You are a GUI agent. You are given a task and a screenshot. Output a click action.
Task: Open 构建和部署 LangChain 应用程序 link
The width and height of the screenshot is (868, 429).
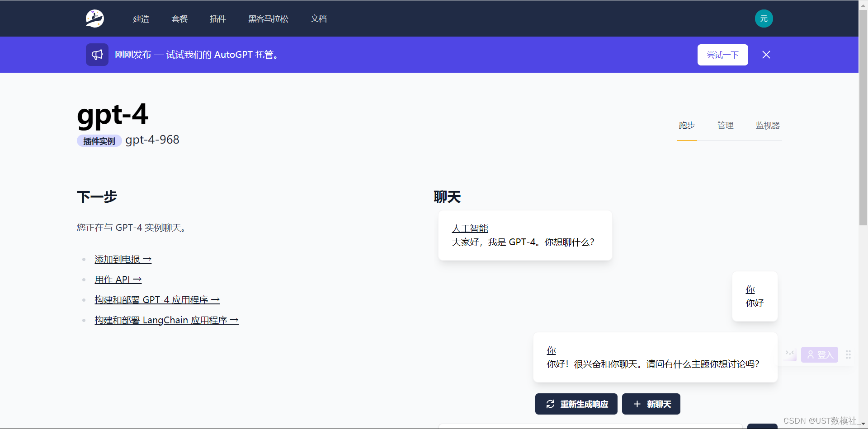click(x=166, y=320)
